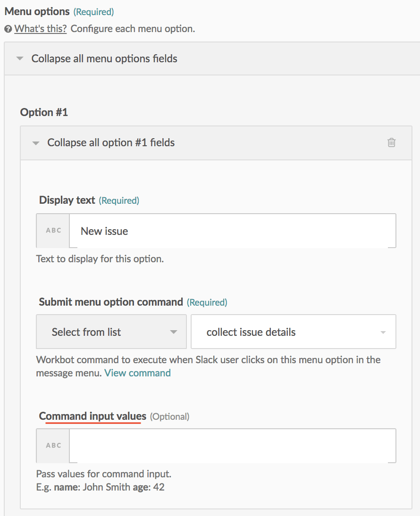Click the 'Text to display for this option' hint
The image size is (420, 516).
(100, 259)
